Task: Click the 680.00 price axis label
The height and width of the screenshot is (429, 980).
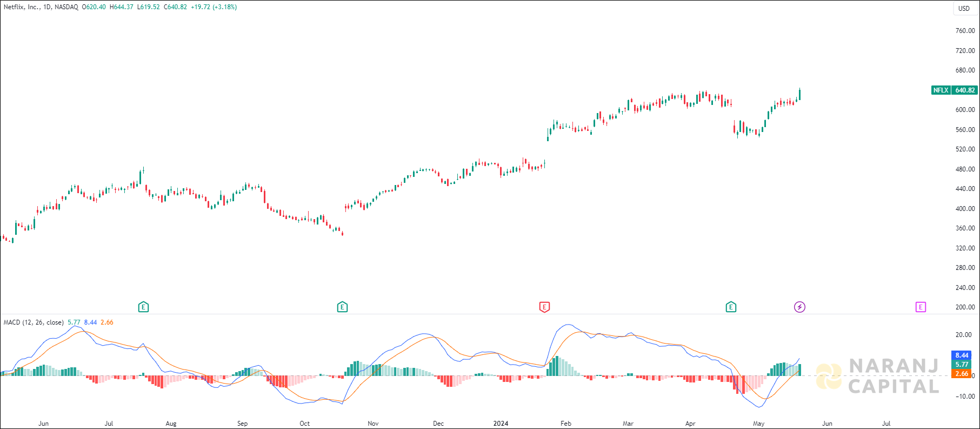Action: click(x=965, y=70)
